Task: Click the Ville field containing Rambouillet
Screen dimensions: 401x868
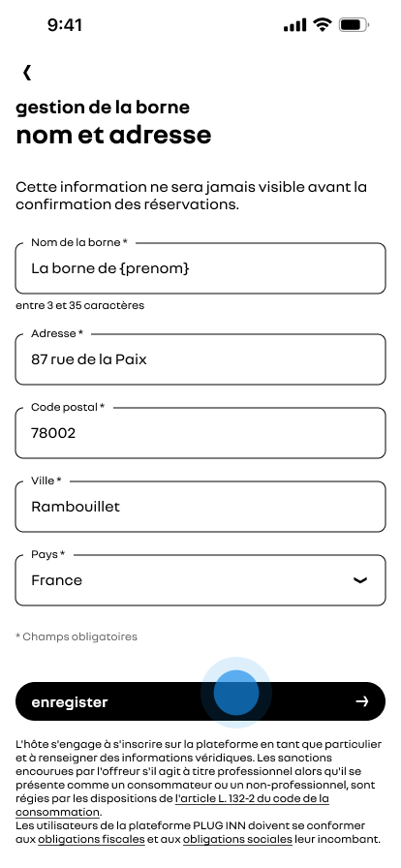Action: click(x=200, y=507)
